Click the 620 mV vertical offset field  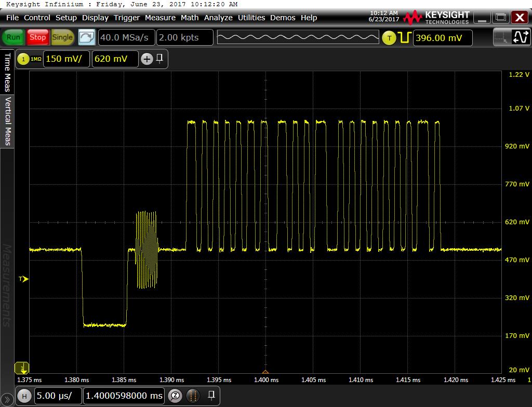(x=115, y=59)
